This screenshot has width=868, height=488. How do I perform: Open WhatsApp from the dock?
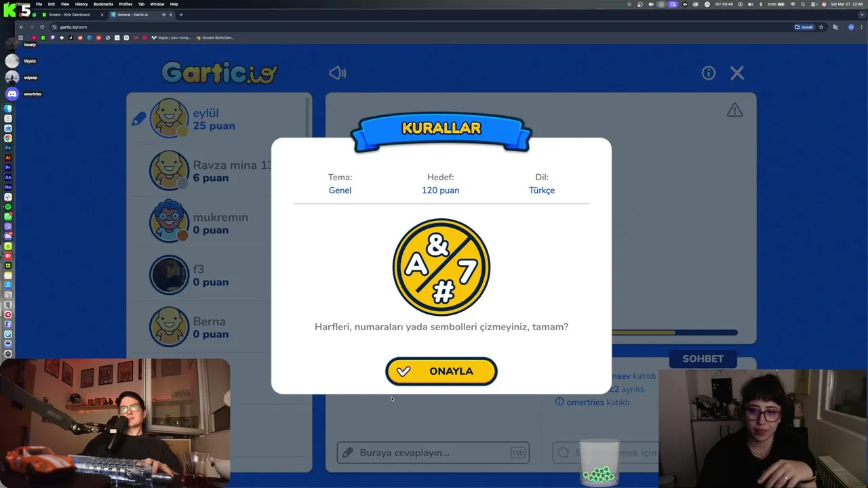pos(8,216)
